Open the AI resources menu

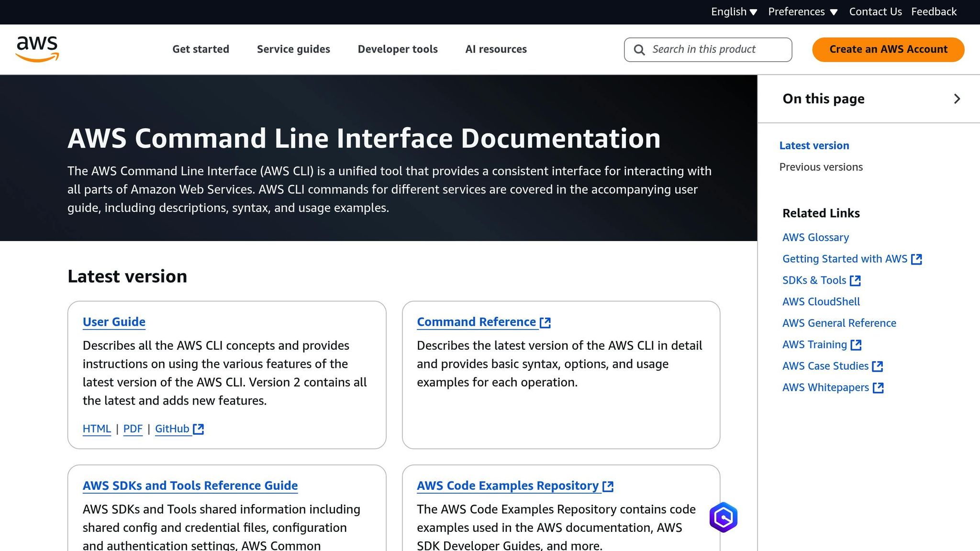point(496,49)
